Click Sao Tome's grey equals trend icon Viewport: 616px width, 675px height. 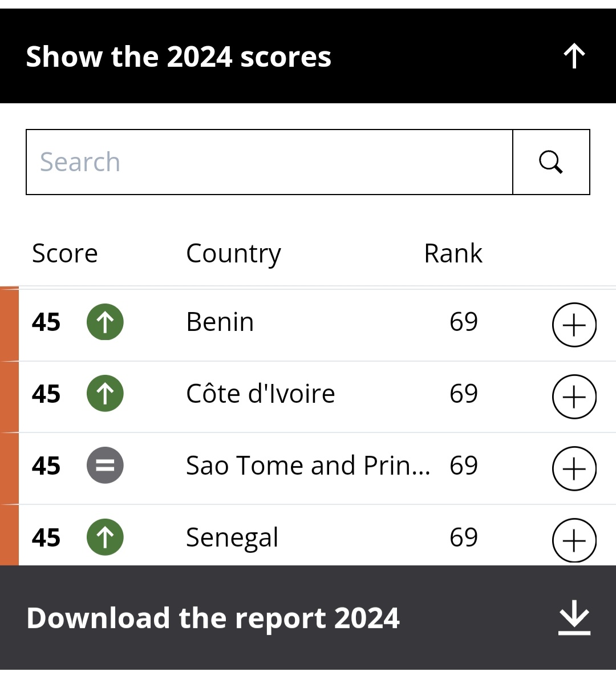(105, 466)
